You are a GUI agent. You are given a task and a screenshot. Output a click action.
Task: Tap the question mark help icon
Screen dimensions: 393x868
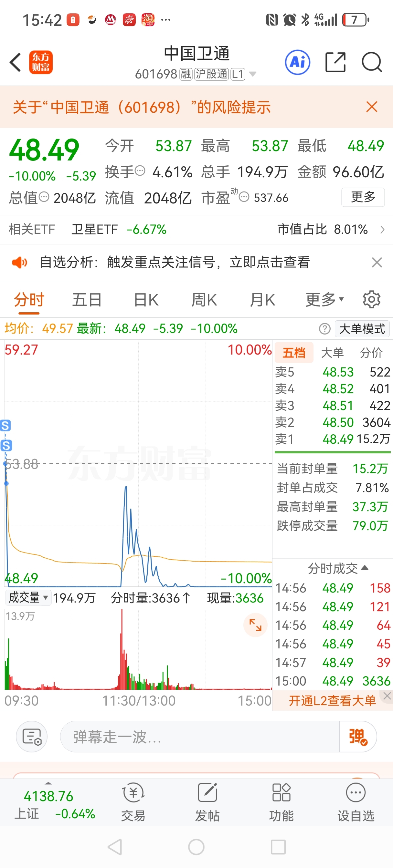[324, 328]
